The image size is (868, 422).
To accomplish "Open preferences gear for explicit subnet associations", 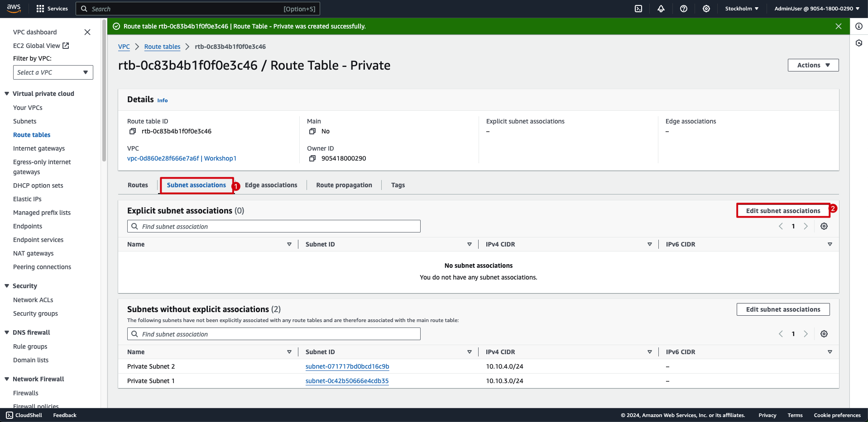I will [824, 226].
